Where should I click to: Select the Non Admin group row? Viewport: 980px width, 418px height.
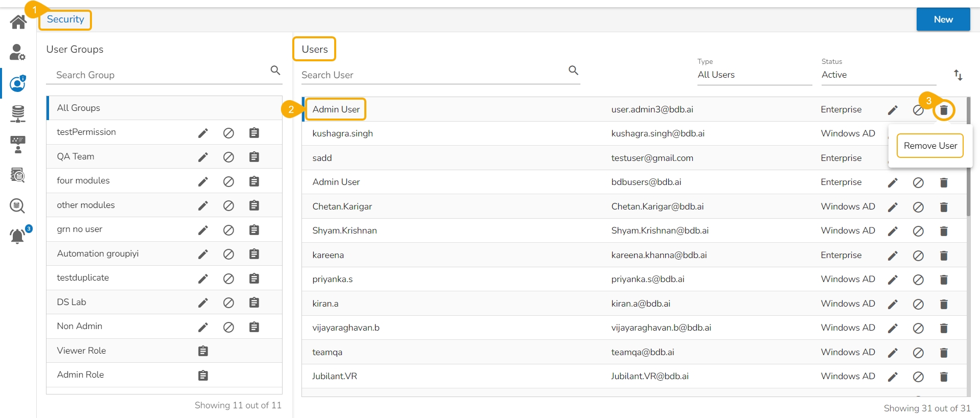coord(80,326)
